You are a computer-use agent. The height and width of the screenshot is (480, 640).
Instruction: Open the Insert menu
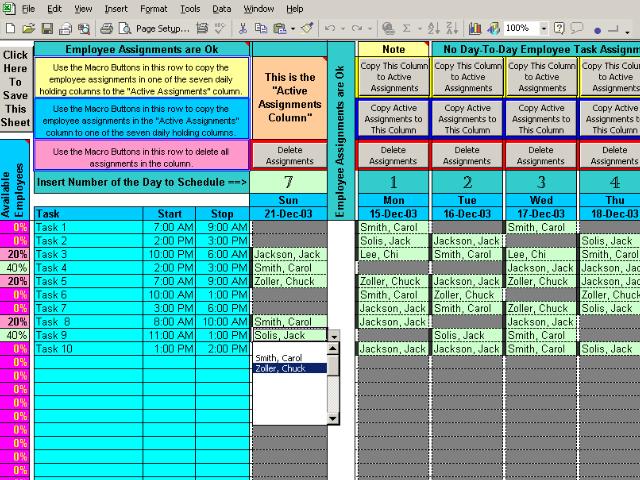click(x=116, y=9)
